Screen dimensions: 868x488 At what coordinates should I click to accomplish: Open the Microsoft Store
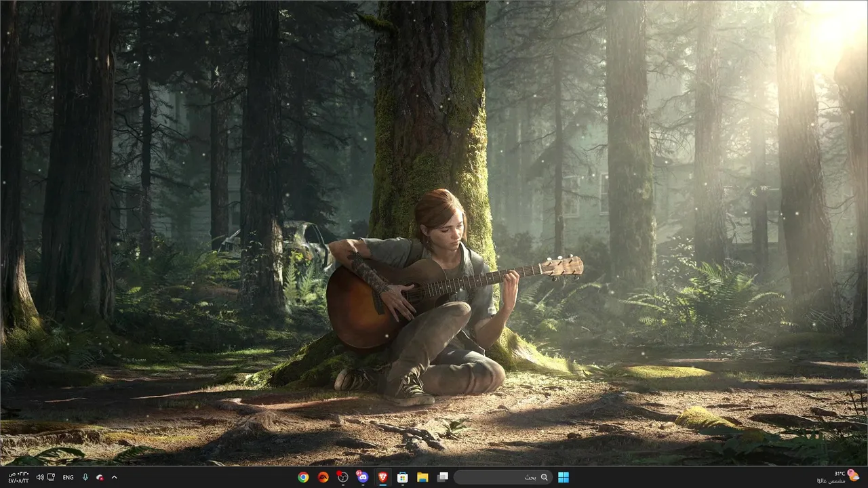point(402,477)
